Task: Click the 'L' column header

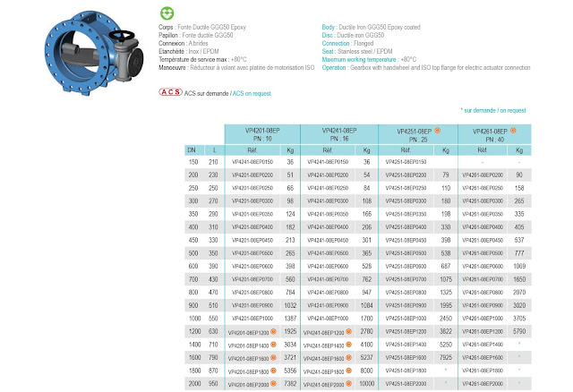Action: 214,150
